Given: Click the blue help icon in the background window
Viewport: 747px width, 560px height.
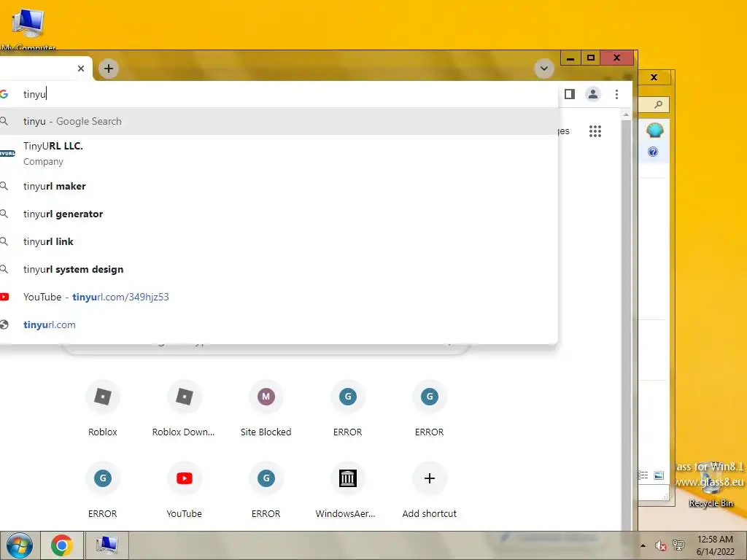Looking at the screenshot, I should [x=653, y=152].
